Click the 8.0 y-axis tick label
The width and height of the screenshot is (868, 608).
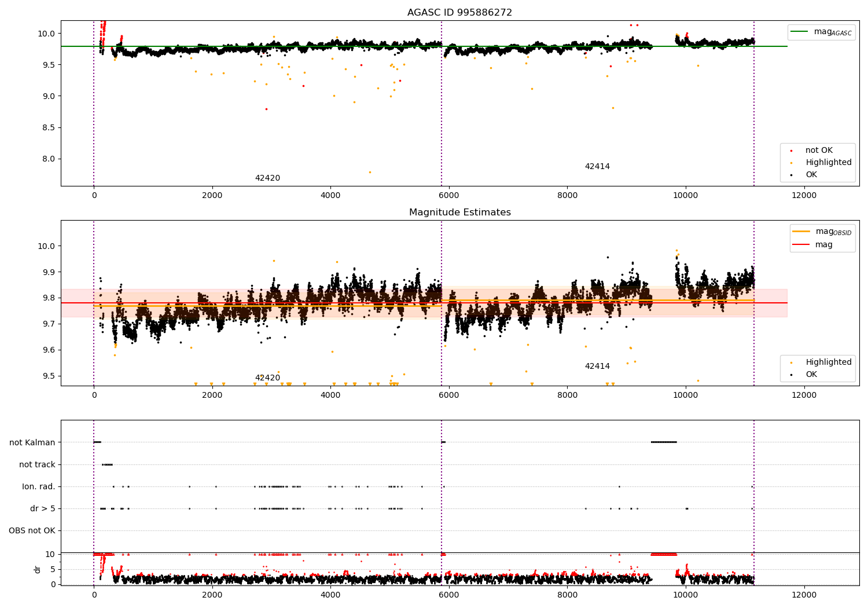pyautogui.click(x=49, y=159)
